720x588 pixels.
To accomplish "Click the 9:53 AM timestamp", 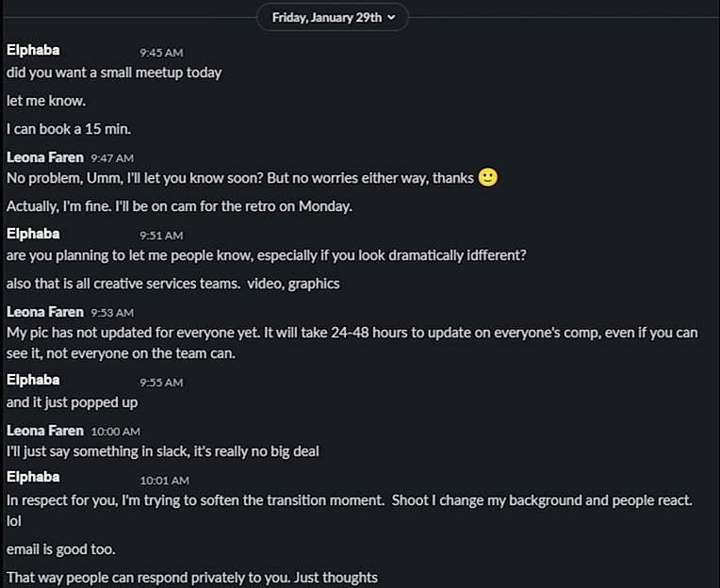I will 112,313.
